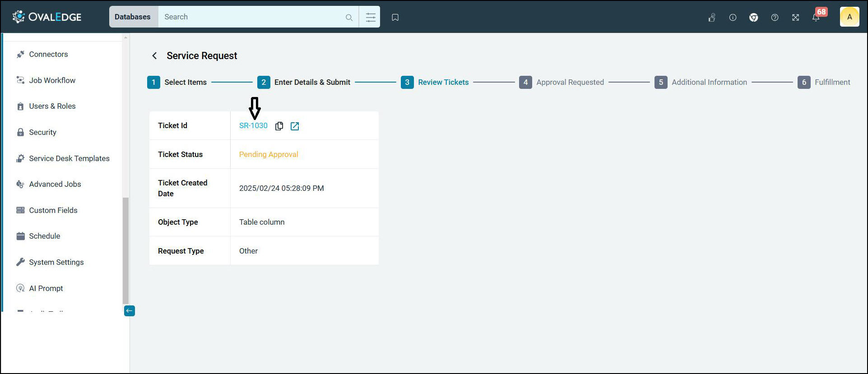This screenshot has height=374, width=868.
Task: Click the bookmark icon beside search
Action: point(395,17)
